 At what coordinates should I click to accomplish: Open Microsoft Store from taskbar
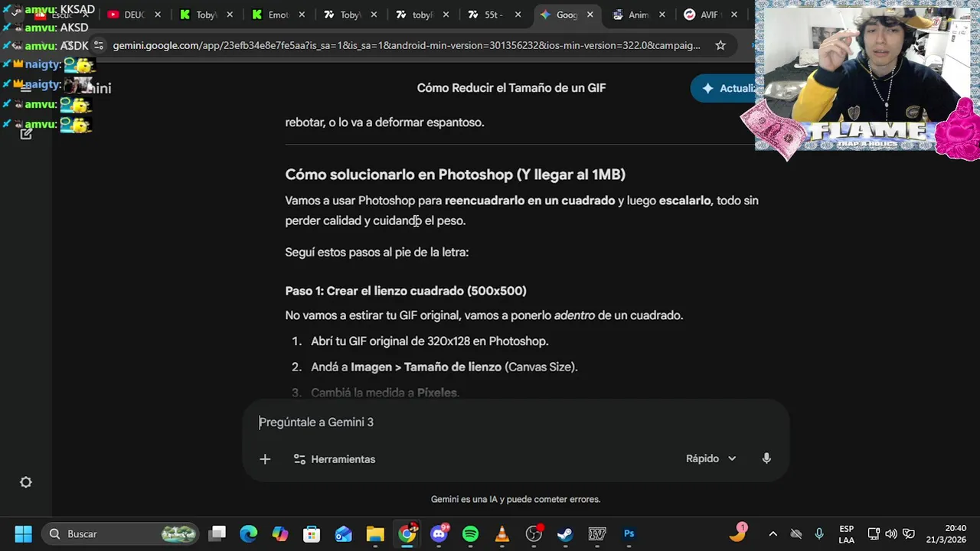pyautogui.click(x=312, y=533)
